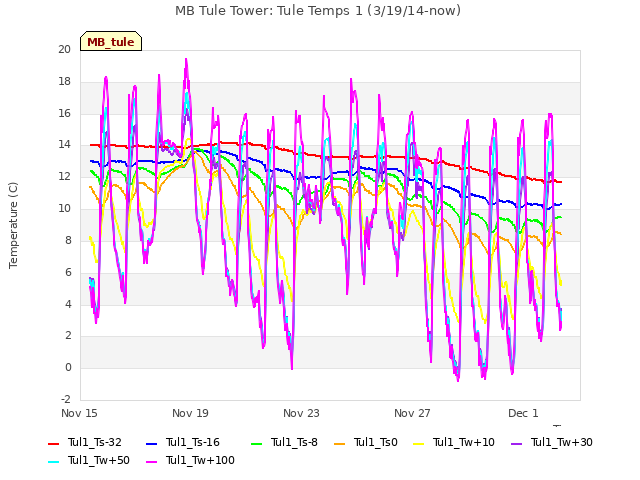This screenshot has width=640, height=480.
Task: Click the 10 y-axis tick label
Action: [64, 208]
